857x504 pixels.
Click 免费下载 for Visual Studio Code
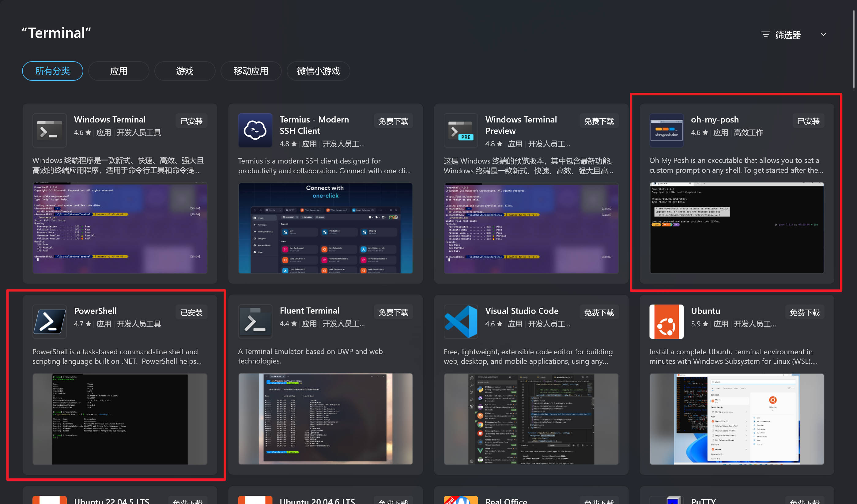point(599,313)
